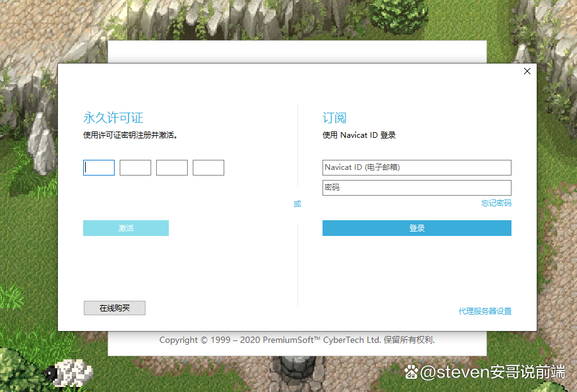577x392 pixels.
Task: Click the 或 divider label
Action: (x=297, y=204)
